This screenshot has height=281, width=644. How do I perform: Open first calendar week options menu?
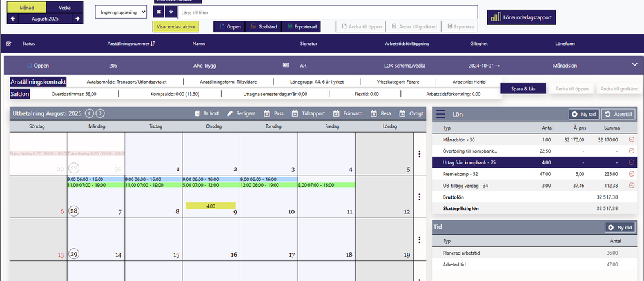coord(420,153)
